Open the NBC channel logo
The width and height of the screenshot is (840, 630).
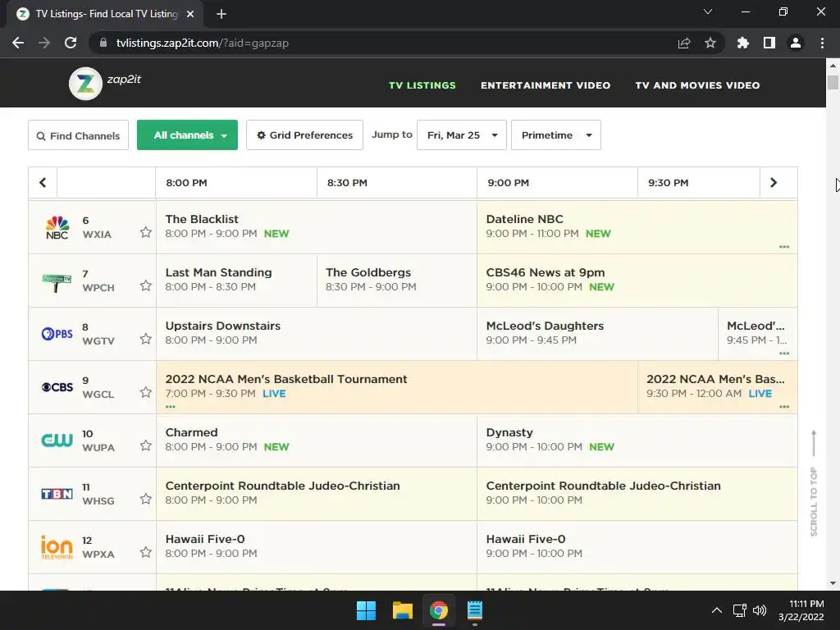[x=57, y=227]
